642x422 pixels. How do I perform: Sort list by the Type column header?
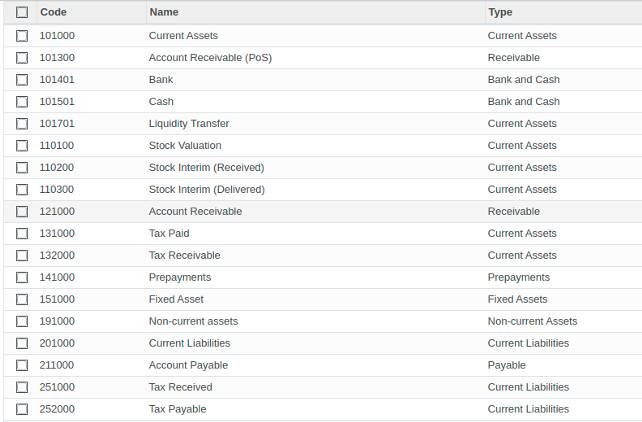click(x=500, y=12)
